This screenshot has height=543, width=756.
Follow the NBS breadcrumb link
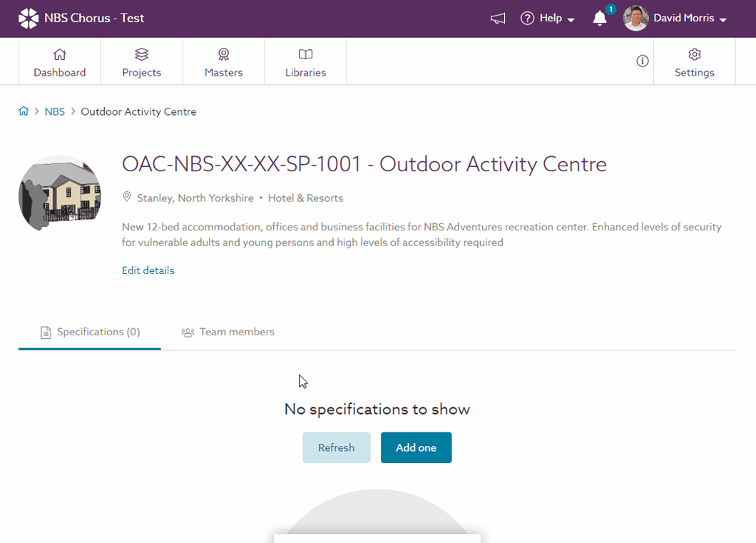(54, 111)
